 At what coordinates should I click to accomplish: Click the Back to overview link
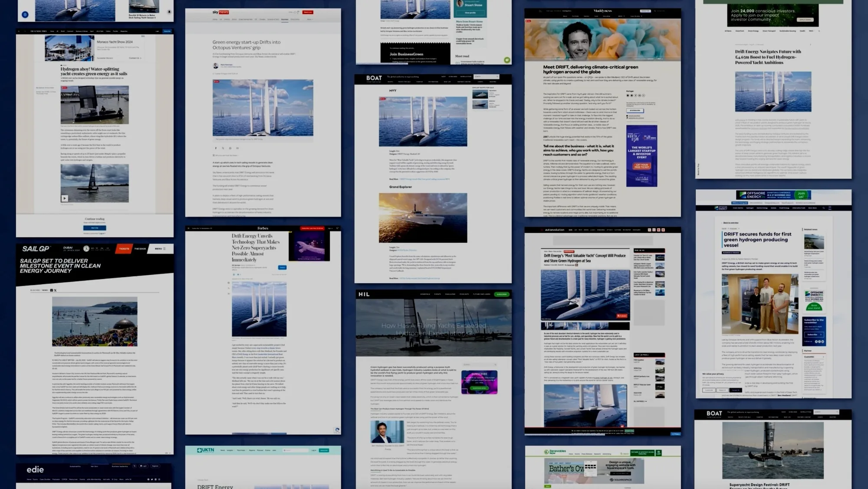click(x=730, y=223)
